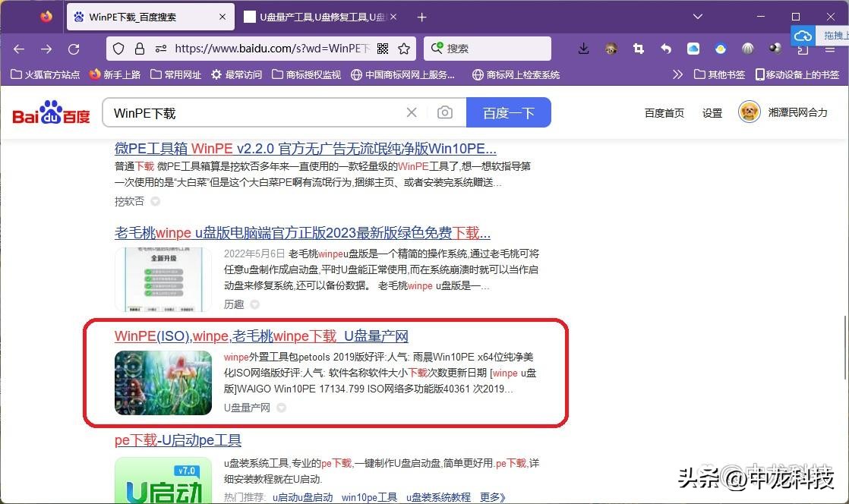The height and width of the screenshot is (504, 849).
Task: Open the Firefox application menu icon
Action: tap(830, 49)
